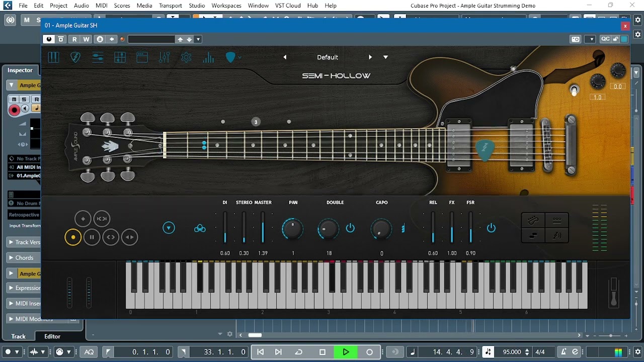
Task: Open the Transport menu
Action: point(171,6)
